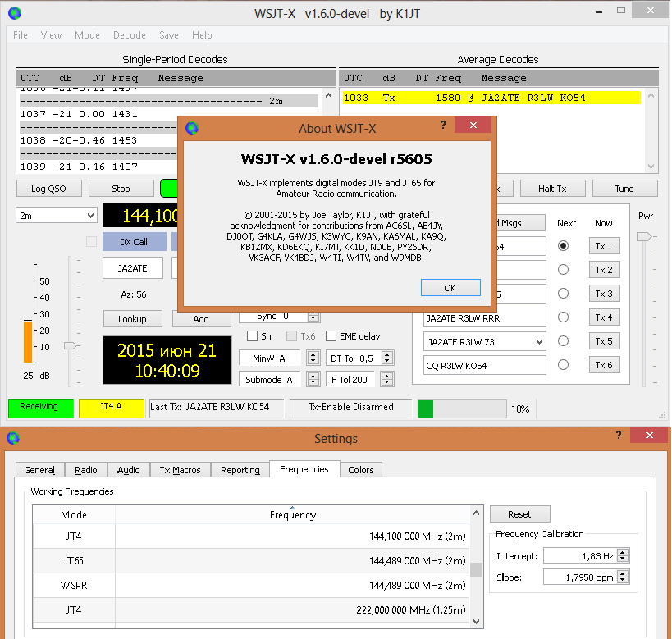Sort the table by the Frequency column header
This screenshot has height=639, width=672.
click(x=292, y=515)
